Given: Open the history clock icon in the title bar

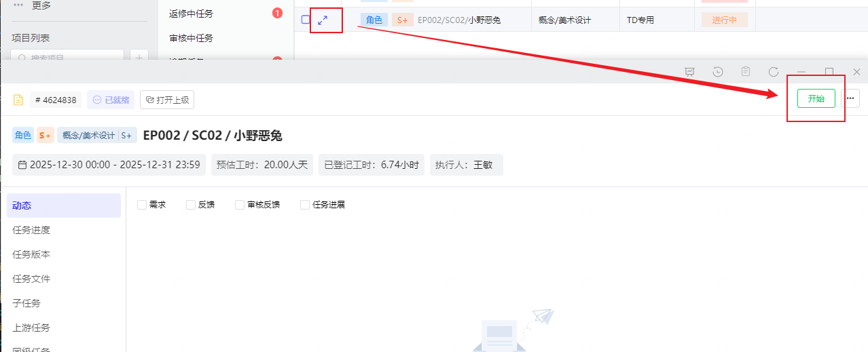Looking at the screenshot, I should (x=718, y=72).
